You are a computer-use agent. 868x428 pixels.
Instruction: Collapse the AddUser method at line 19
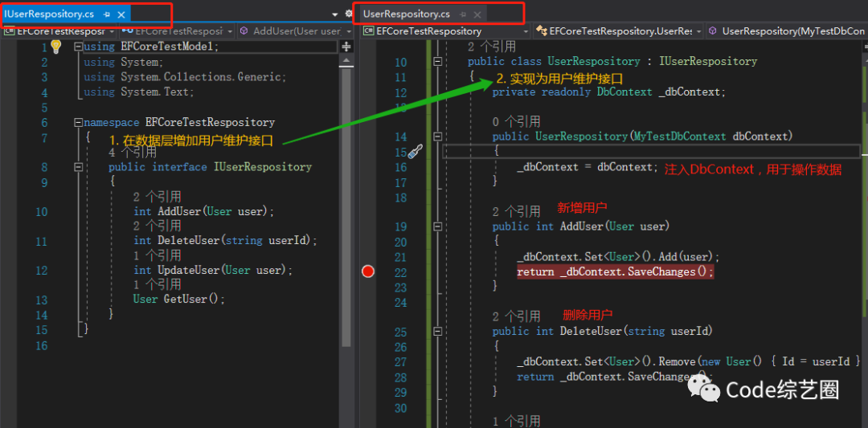pyautogui.click(x=438, y=226)
